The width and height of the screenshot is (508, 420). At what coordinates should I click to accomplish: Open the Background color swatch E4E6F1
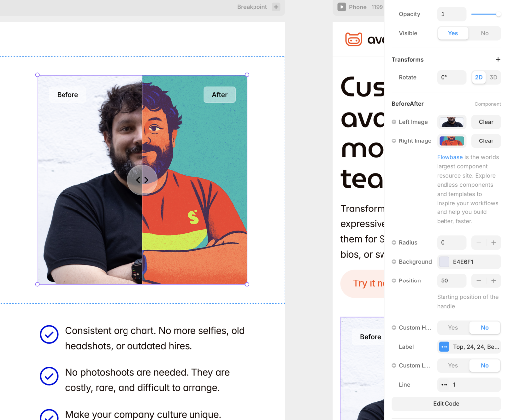(444, 262)
